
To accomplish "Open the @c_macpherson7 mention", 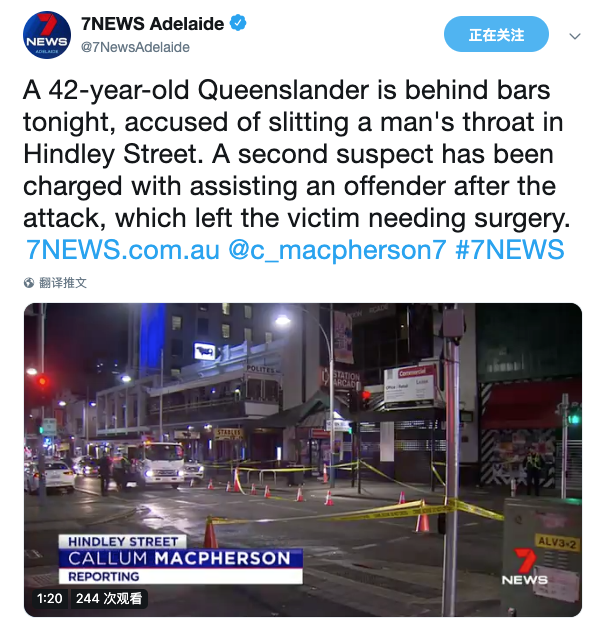I will (x=337, y=250).
